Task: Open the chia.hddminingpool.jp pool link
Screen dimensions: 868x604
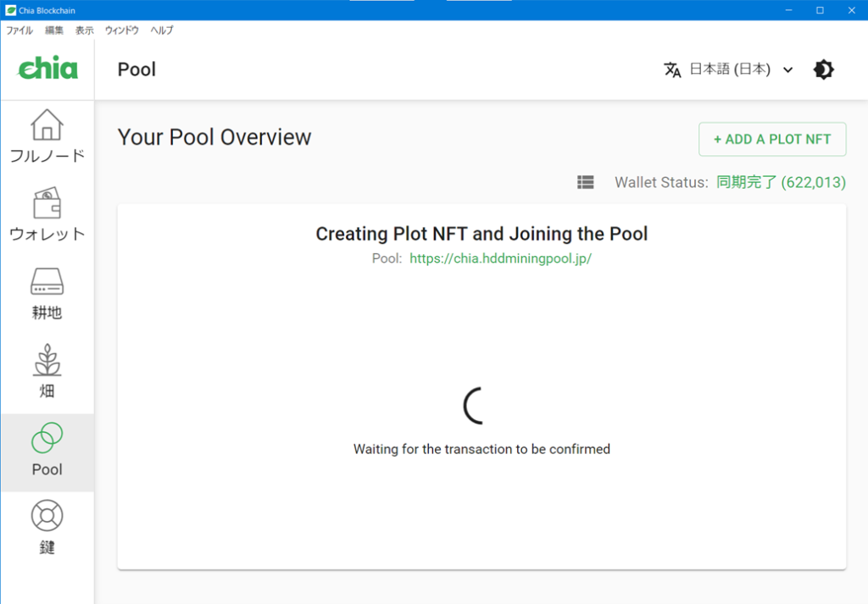Action: pyautogui.click(x=500, y=258)
